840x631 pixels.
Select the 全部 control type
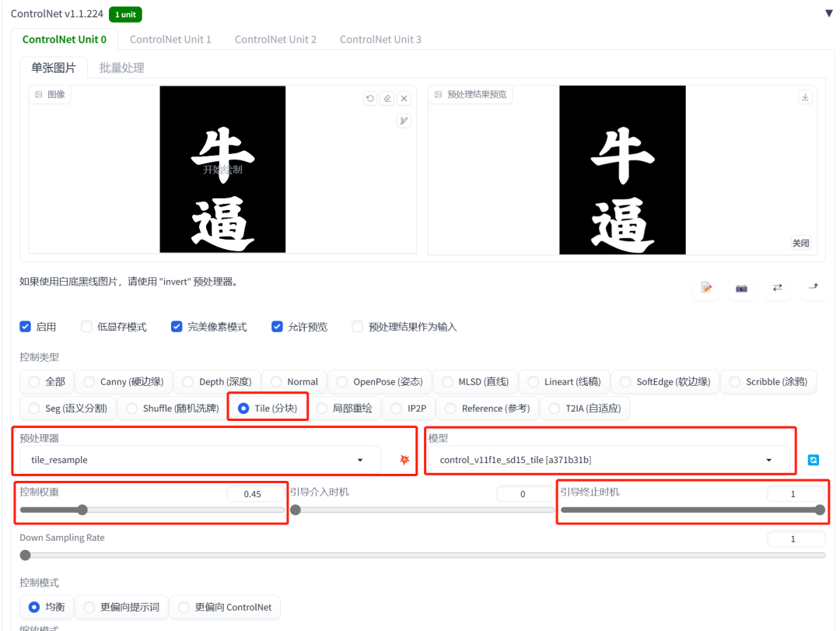click(x=47, y=382)
